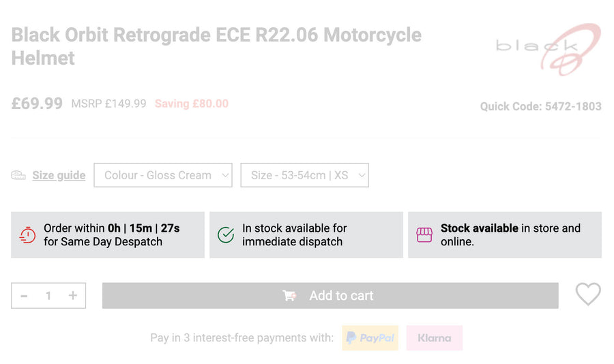
Task: Increase quantity with the plus button
Action: (x=72, y=296)
